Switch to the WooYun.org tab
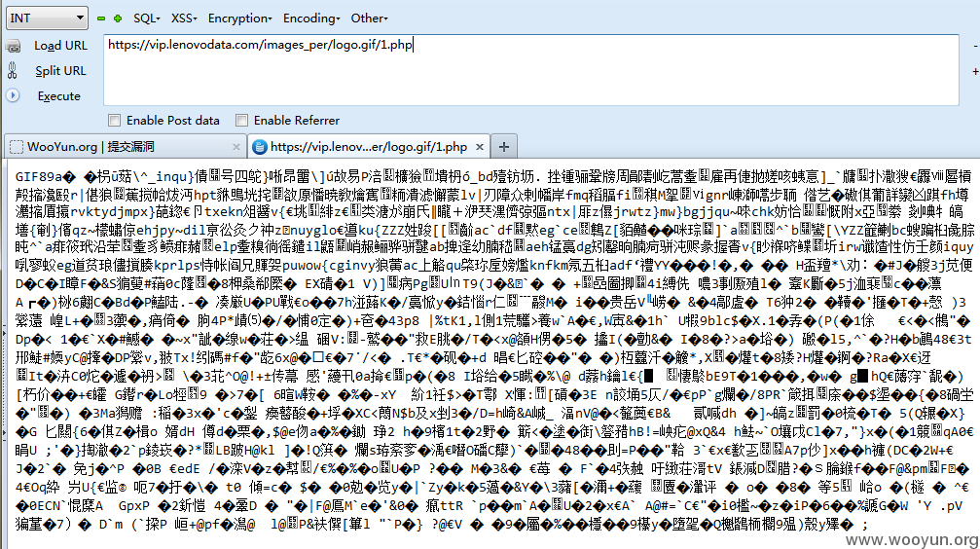This screenshot has width=980, height=549. pos(126,147)
